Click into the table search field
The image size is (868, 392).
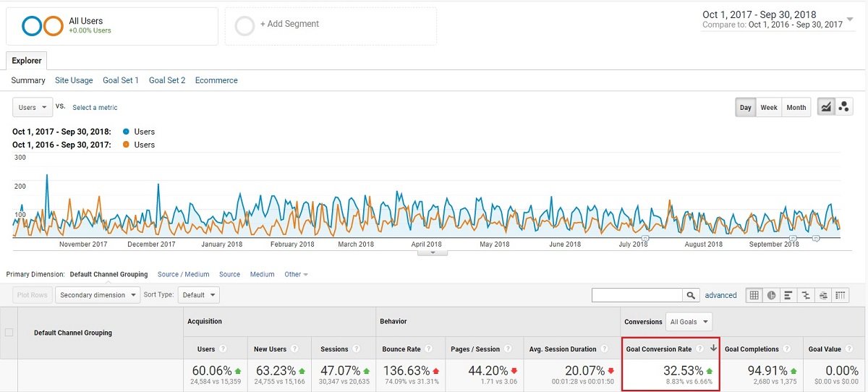click(x=637, y=295)
